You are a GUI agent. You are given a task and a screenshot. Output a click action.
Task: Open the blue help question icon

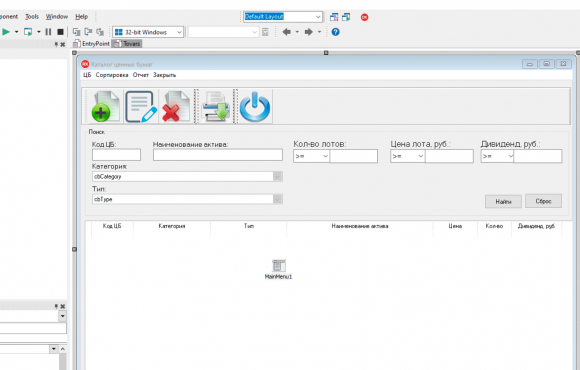tap(335, 32)
